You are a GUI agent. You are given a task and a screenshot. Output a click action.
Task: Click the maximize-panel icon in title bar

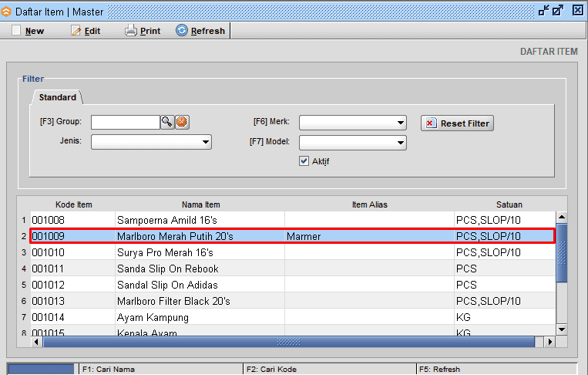point(558,11)
